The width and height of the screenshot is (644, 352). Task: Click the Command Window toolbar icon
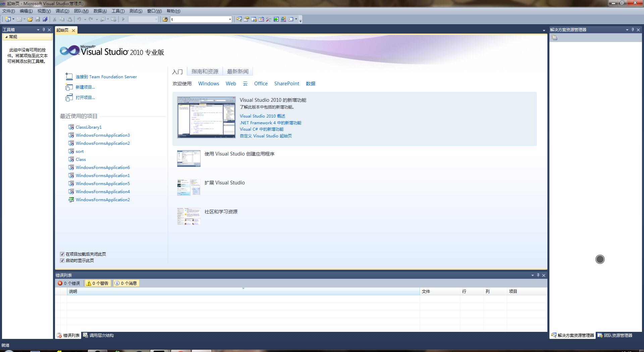tap(291, 19)
